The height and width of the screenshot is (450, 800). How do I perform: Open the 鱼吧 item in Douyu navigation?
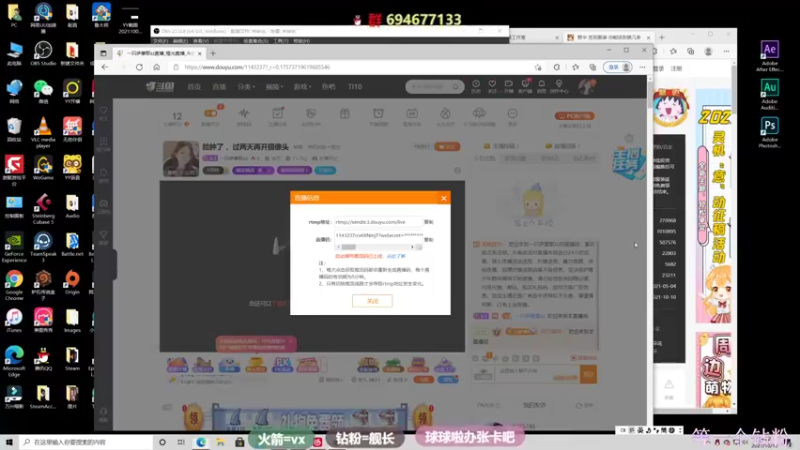pos(329,87)
